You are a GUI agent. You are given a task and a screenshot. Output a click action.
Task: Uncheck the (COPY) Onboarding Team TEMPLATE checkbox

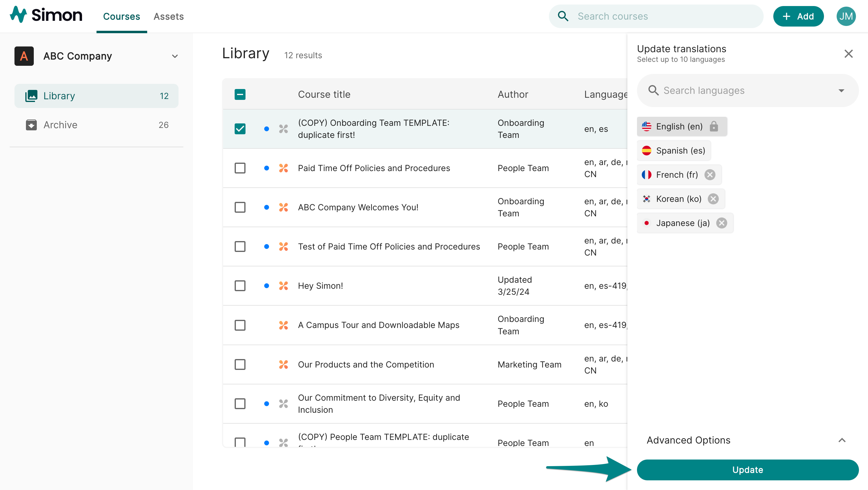click(x=240, y=129)
